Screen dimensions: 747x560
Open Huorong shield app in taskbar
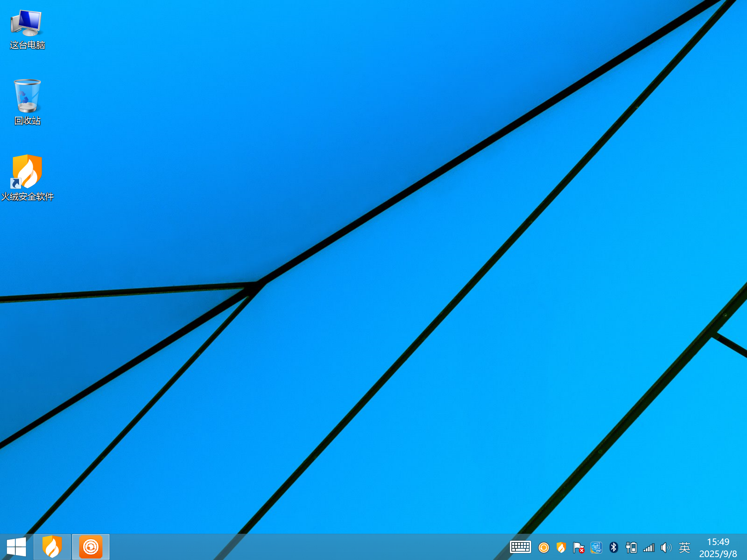click(52, 547)
